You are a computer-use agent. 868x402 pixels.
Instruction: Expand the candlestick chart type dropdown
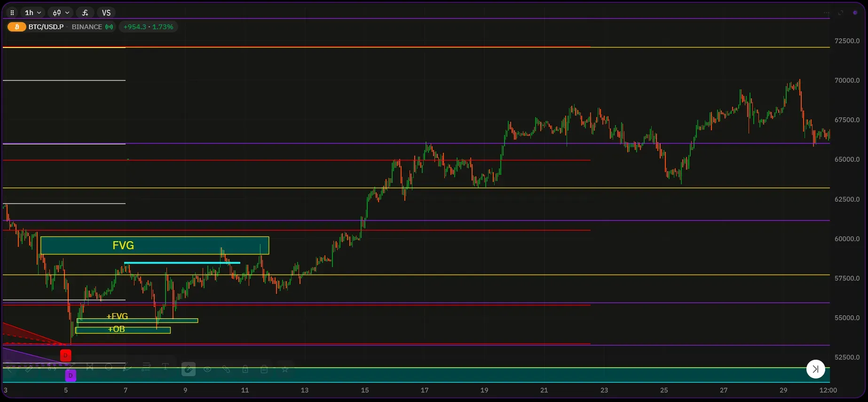point(61,13)
